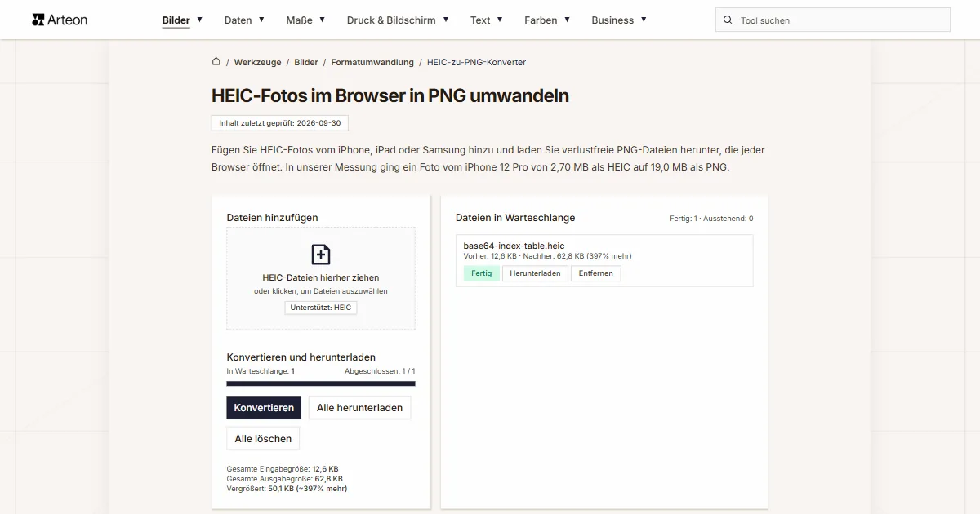Click the Konvertieren und herunterladen heading
The height and width of the screenshot is (514, 980).
click(x=301, y=357)
